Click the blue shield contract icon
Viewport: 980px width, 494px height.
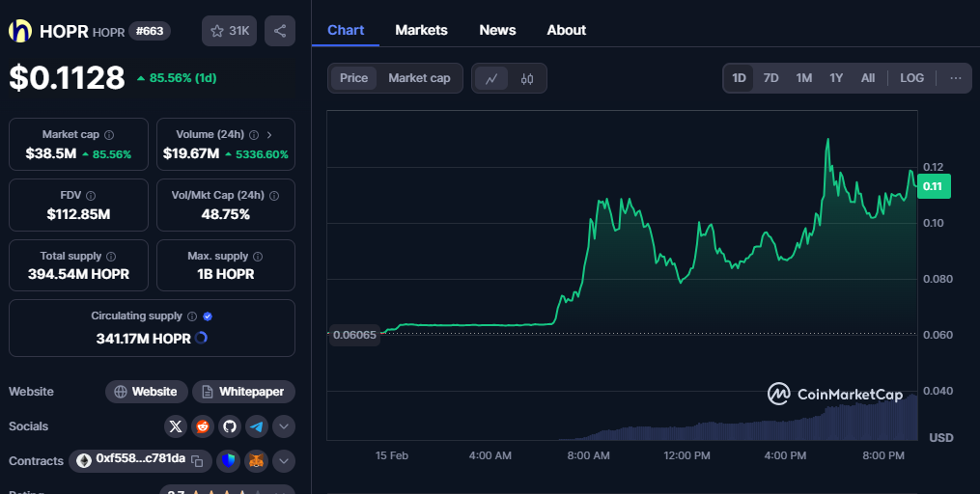(x=228, y=460)
